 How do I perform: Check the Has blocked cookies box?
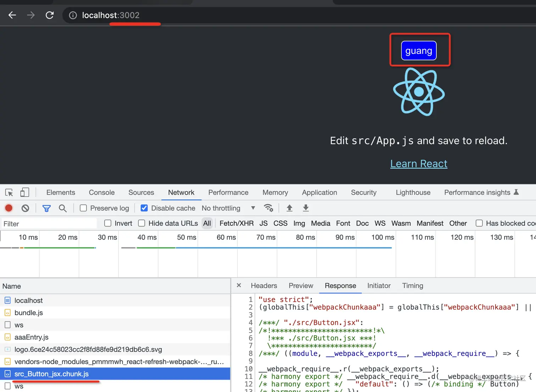coord(479,223)
